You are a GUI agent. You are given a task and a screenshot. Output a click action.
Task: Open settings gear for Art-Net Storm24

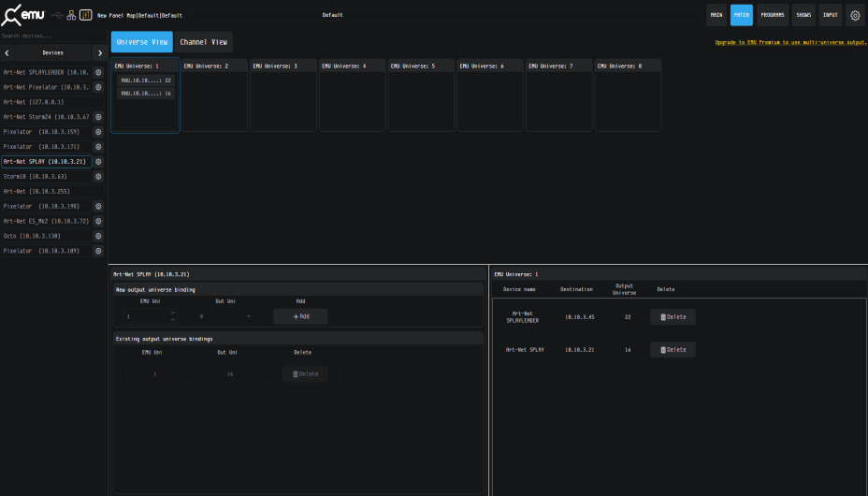point(98,117)
